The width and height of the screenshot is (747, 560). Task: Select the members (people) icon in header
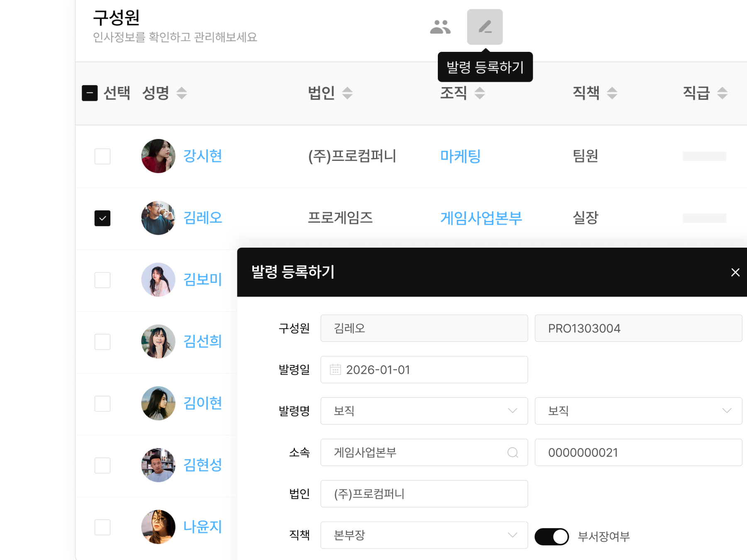441,27
